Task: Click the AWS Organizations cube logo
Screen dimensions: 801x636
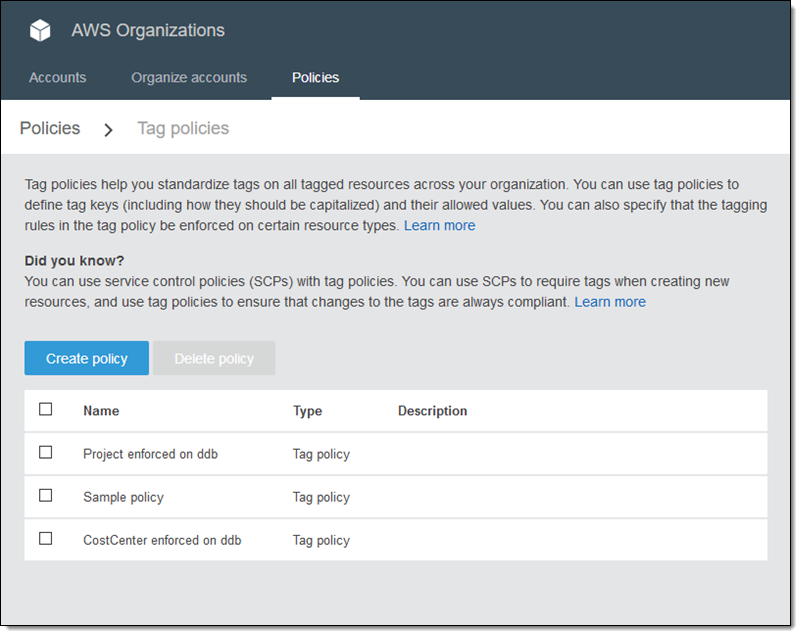Action: tap(40, 31)
